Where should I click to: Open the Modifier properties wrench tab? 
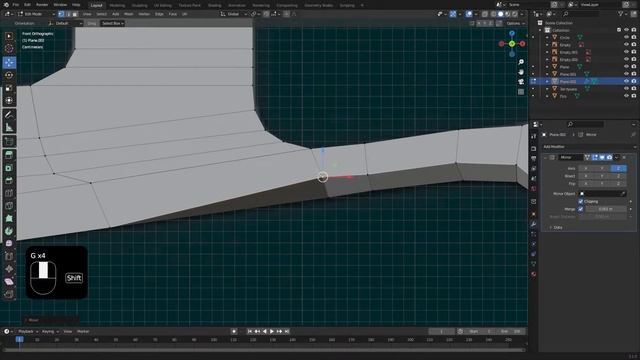533,224
